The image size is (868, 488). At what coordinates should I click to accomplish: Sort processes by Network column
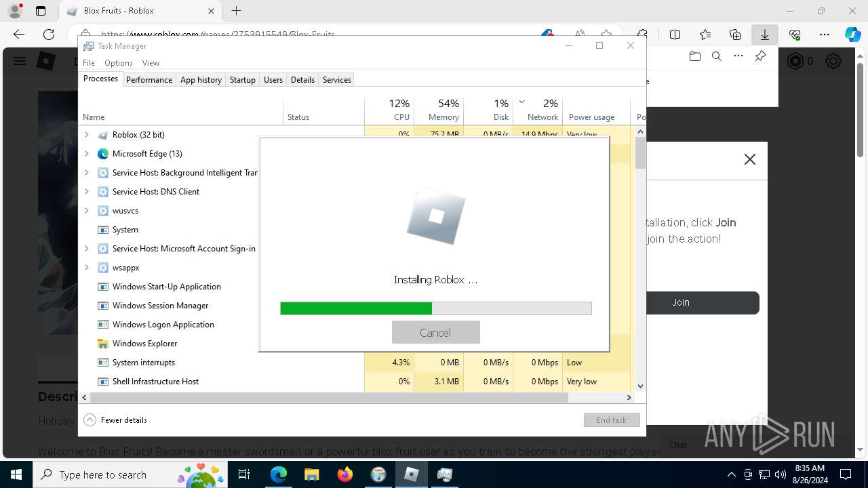(x=538, y=110)
